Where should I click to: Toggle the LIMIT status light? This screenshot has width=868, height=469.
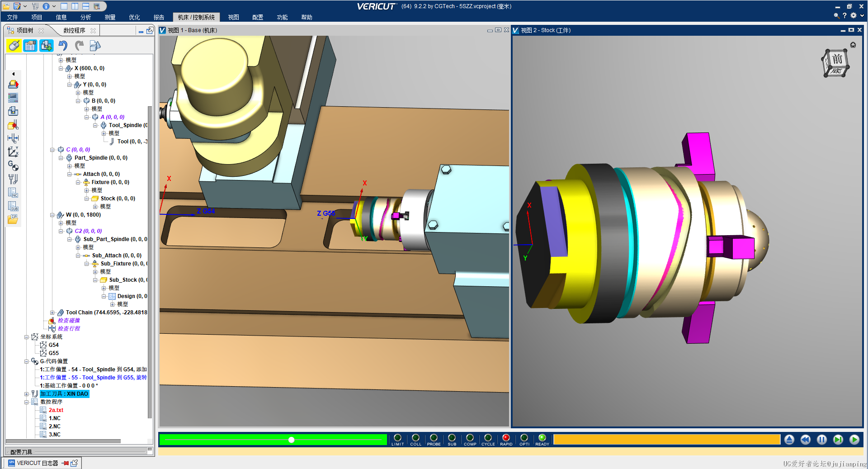pyautogui.click(x=397, y=438)
